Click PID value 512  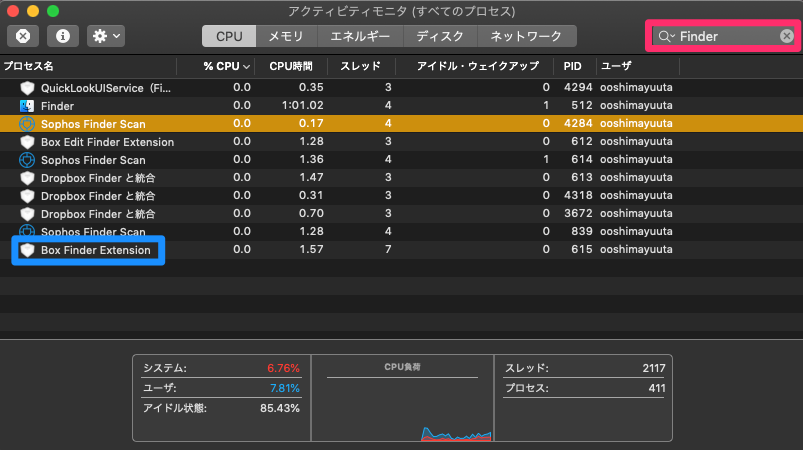pos(582,105)
